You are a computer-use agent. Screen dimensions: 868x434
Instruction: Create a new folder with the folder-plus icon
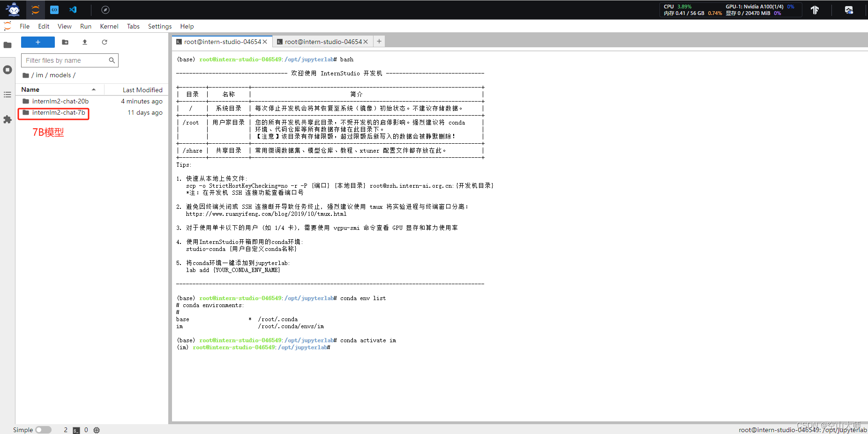click(65, 42)
